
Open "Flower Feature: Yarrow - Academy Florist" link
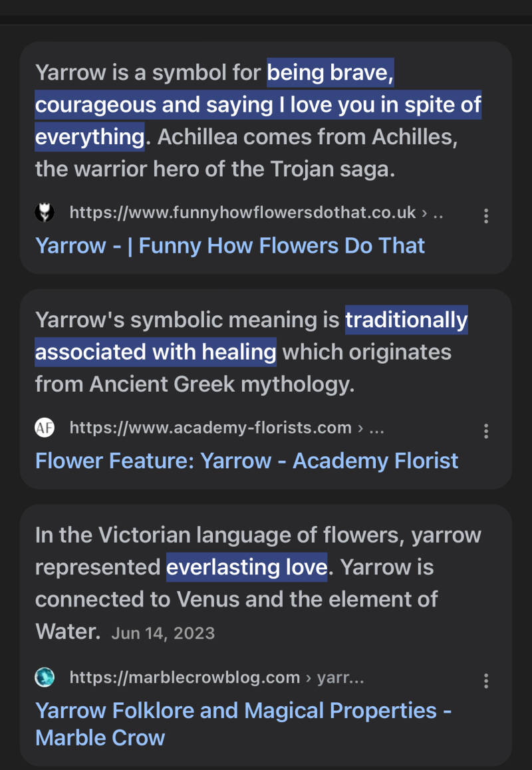point(247,461)
